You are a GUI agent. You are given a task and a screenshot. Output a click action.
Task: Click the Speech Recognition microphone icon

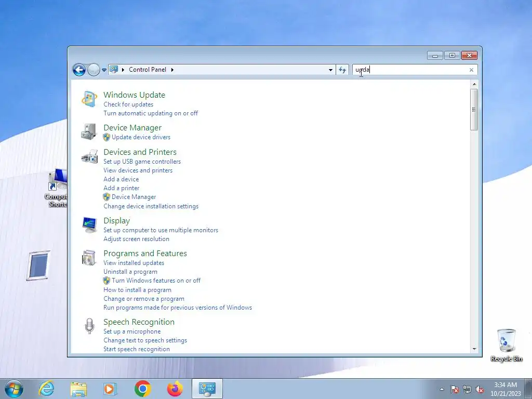pos(89,326)
